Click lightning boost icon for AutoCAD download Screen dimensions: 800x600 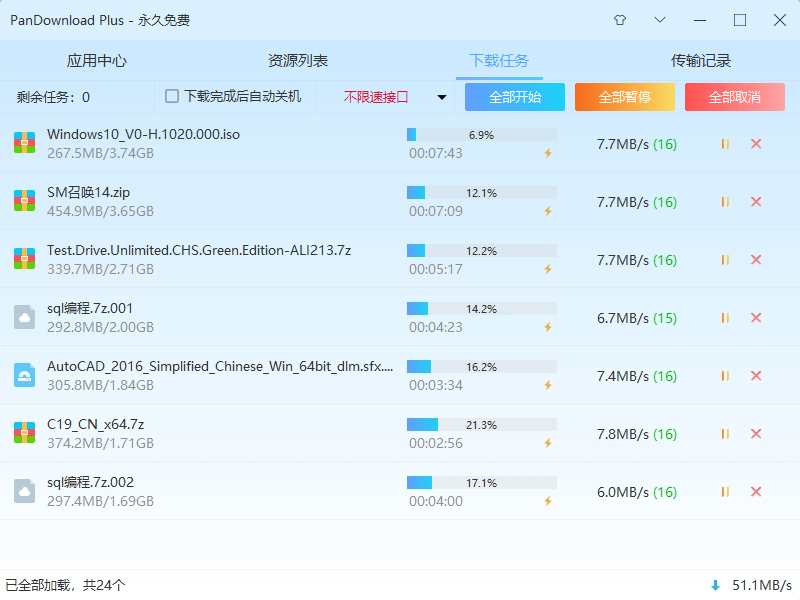548,385
